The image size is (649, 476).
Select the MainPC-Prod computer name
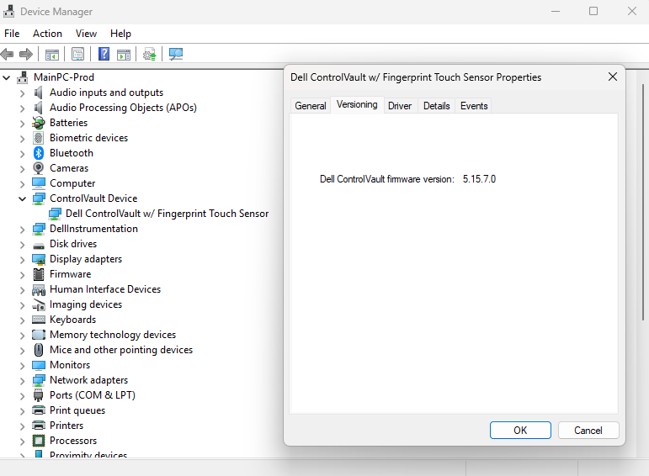pos(64,77)
